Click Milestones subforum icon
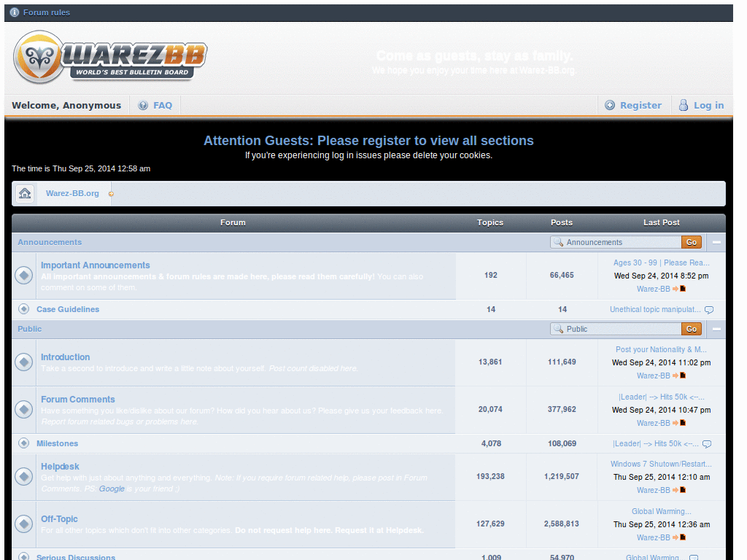The width and height of the screenshot is (747, 560). pyautogui.click(x=24, y=443)
